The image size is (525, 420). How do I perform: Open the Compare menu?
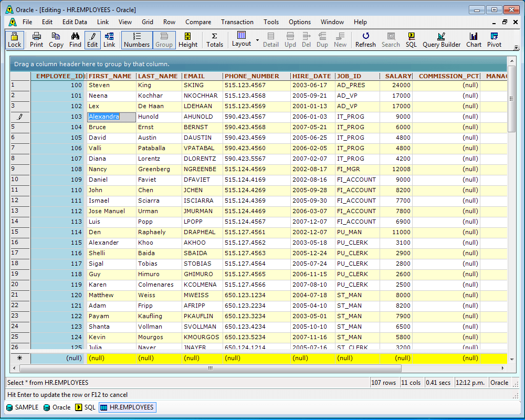coord(198,22)
